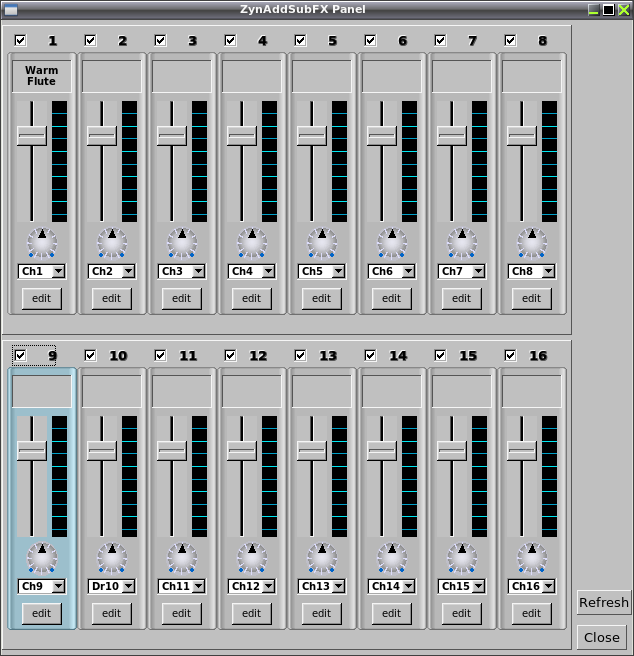The width and height of the screenshot is (634, 656).
Task: Open the Ch3 channel selector
Action: (x=182, y=271)
